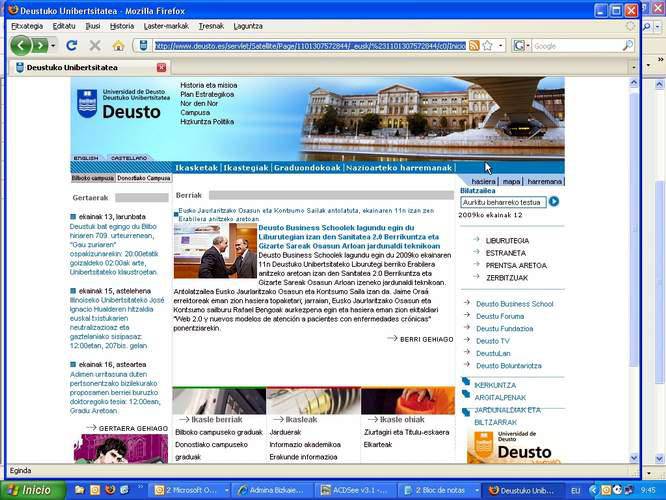Click the hasiera link
This screenshot has width=666, height=500.
click(483, 181)
